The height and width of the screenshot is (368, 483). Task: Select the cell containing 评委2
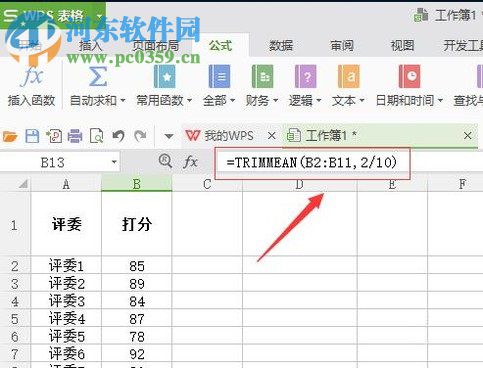click(66, 283)
